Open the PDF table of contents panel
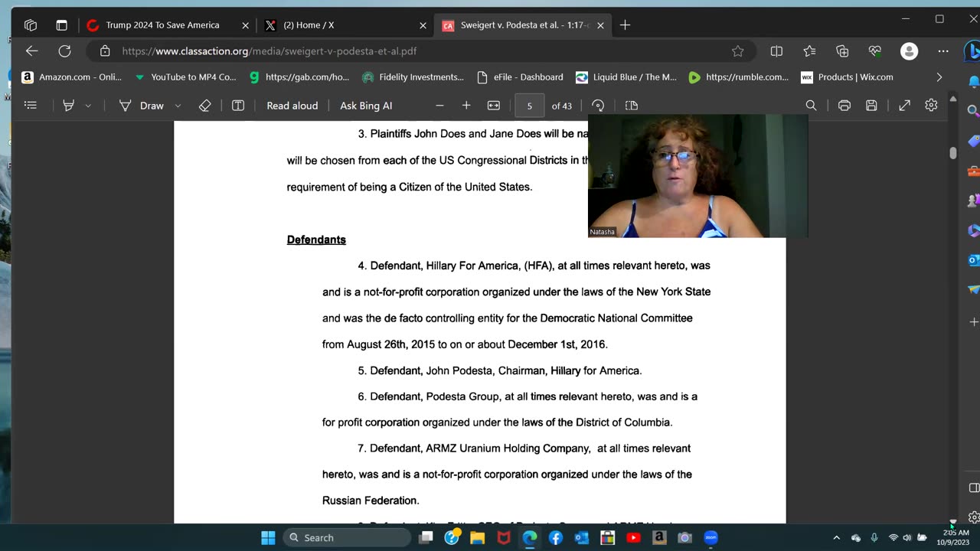Image resolution: width=980 pixels, height=551 pixels. tap(31, 106)
